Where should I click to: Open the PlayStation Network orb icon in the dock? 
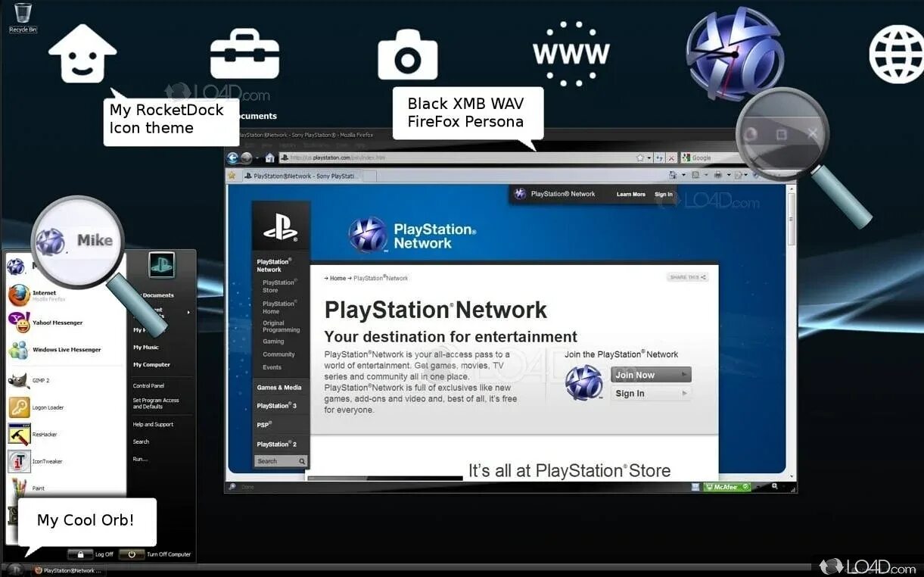click(734, 55)
